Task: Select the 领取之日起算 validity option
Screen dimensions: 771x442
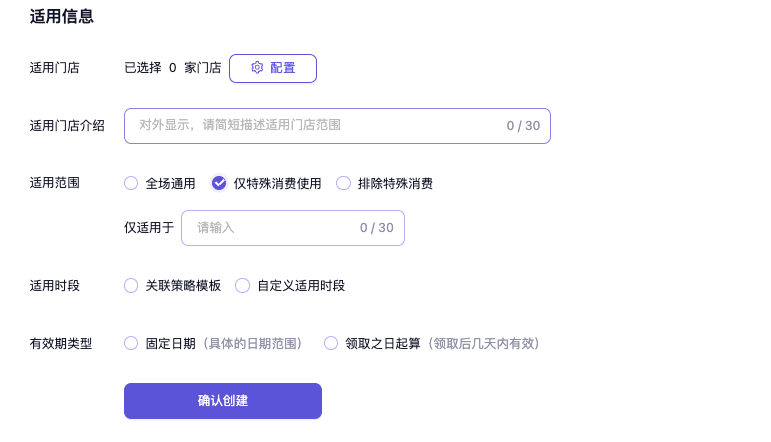Action: point(331,343)
